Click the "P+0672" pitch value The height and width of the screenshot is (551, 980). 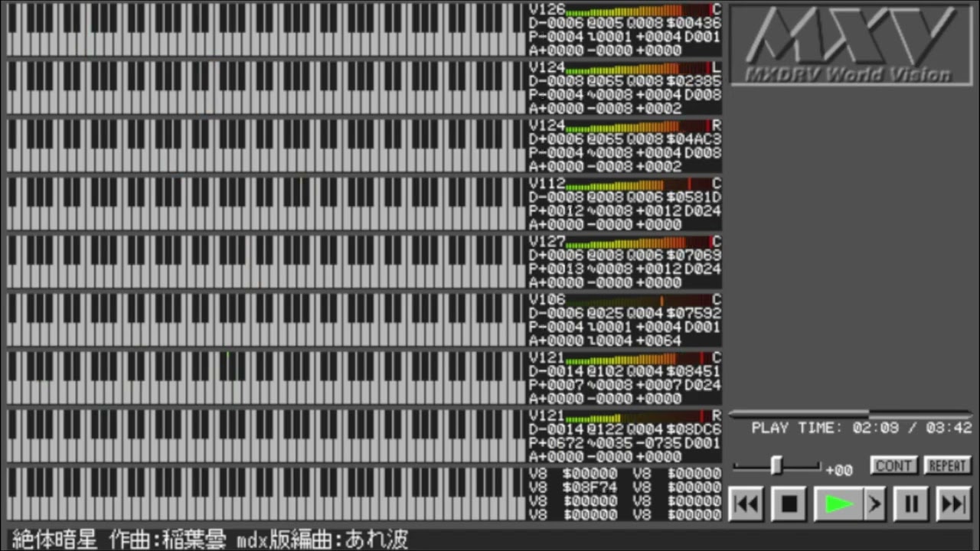(556, 444)
